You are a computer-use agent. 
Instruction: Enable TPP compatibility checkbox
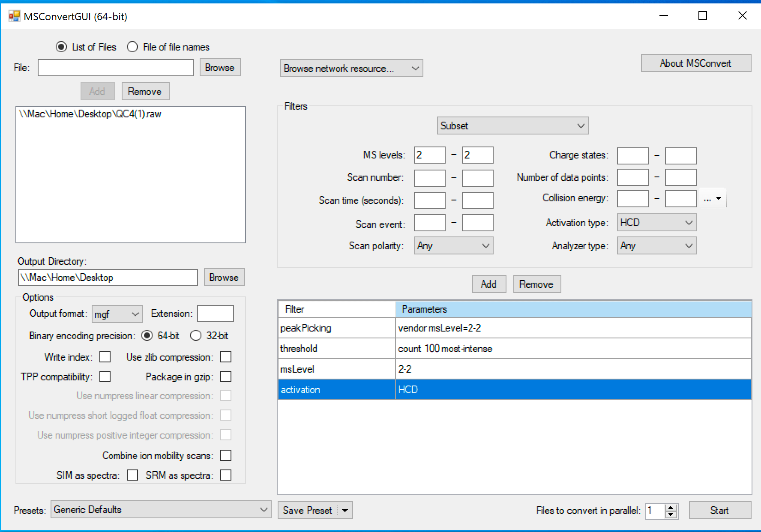(x=105, y=377)
